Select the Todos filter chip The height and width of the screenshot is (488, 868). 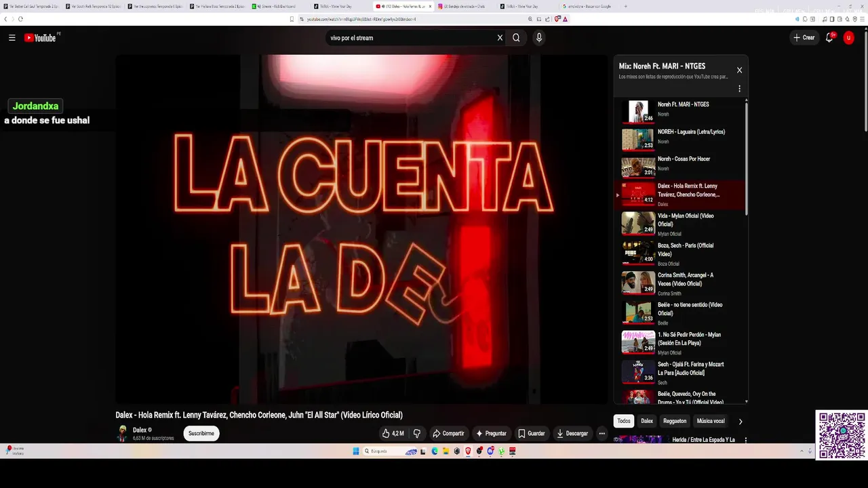624,421
